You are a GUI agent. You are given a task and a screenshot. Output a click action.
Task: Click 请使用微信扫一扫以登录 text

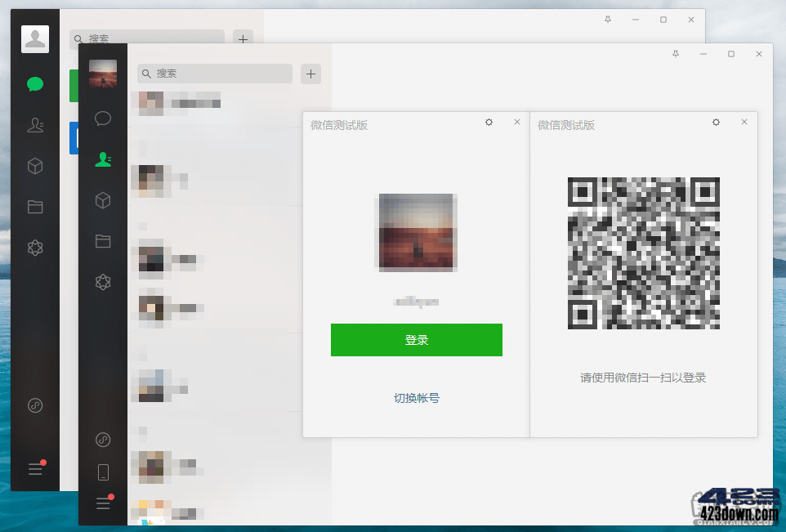click(x=643, y=378)
